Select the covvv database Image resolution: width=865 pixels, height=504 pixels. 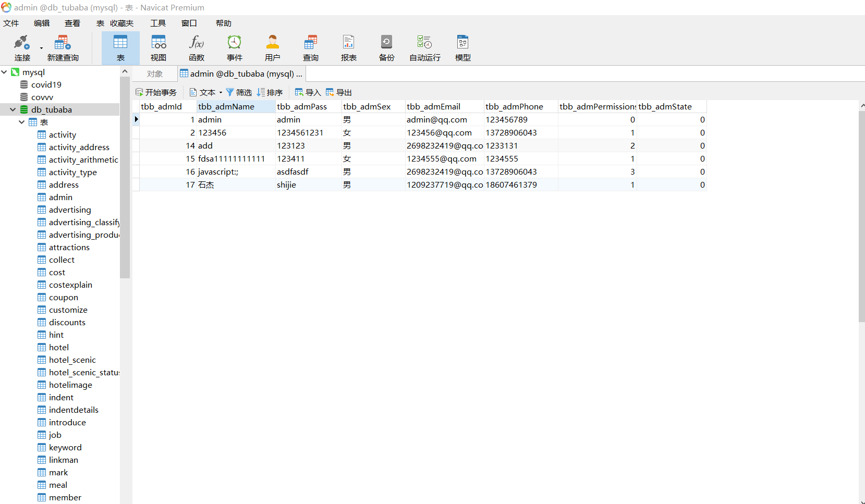[42, 97]
